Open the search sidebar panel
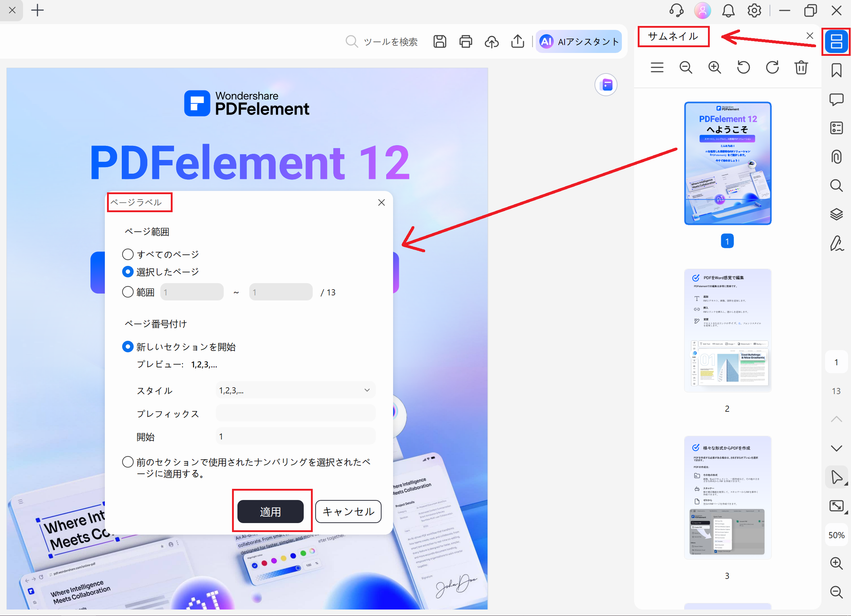This screenshot has height=616, width=851. click(836, 185)
